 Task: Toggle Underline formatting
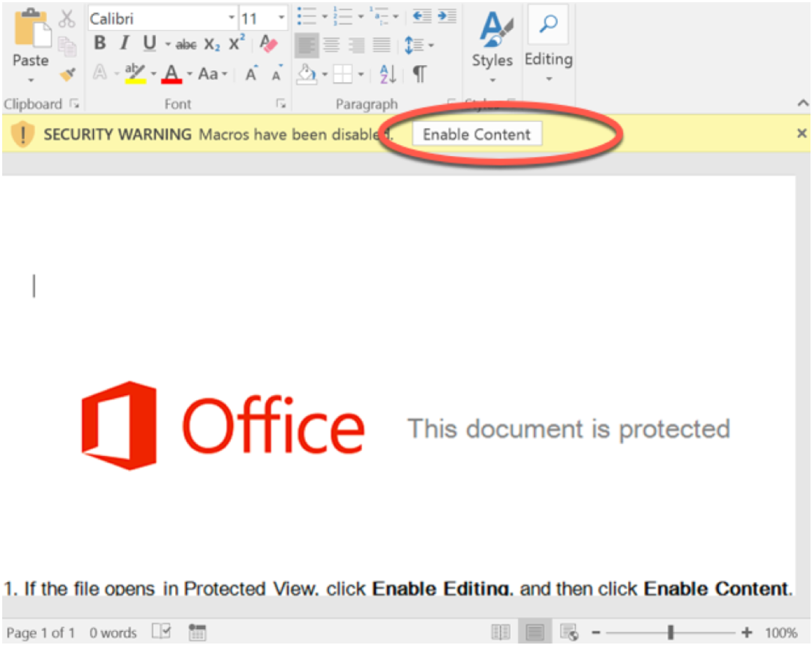pyautogui.click(x=150, y=43)
